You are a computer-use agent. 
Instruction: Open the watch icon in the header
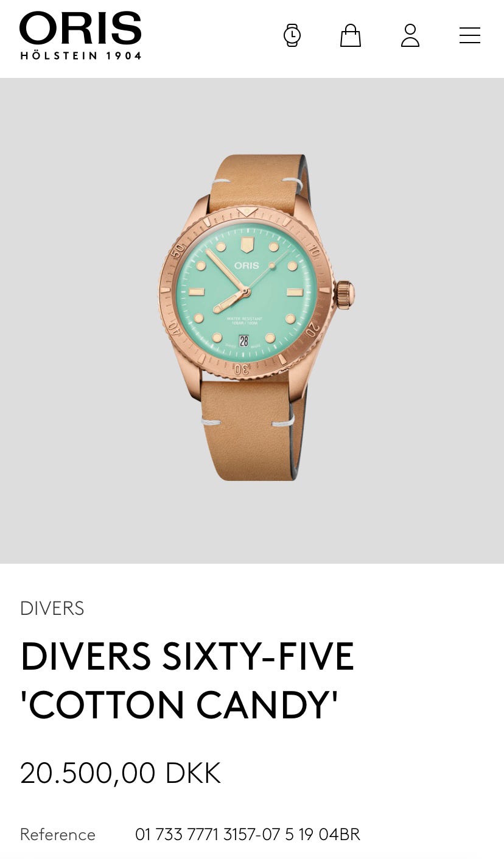292,35
